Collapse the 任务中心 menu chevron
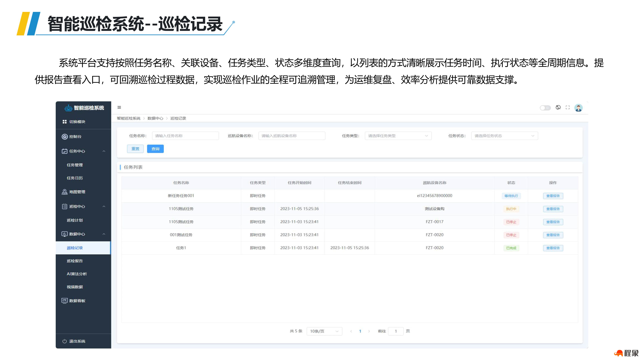Screen dimensions: 644x362 click(x=104, y=151)
